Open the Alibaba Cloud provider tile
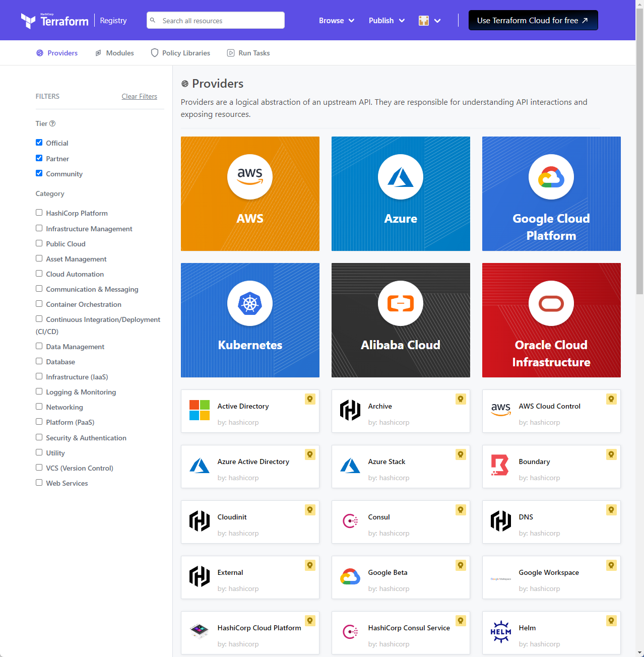Viewport: 644px width, 657px height. pos(401,320)
